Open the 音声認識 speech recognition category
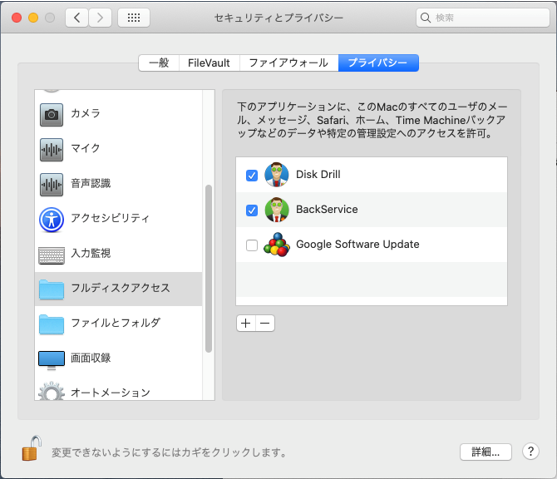This screenshot has height=481, width=558. click(119, 184)
